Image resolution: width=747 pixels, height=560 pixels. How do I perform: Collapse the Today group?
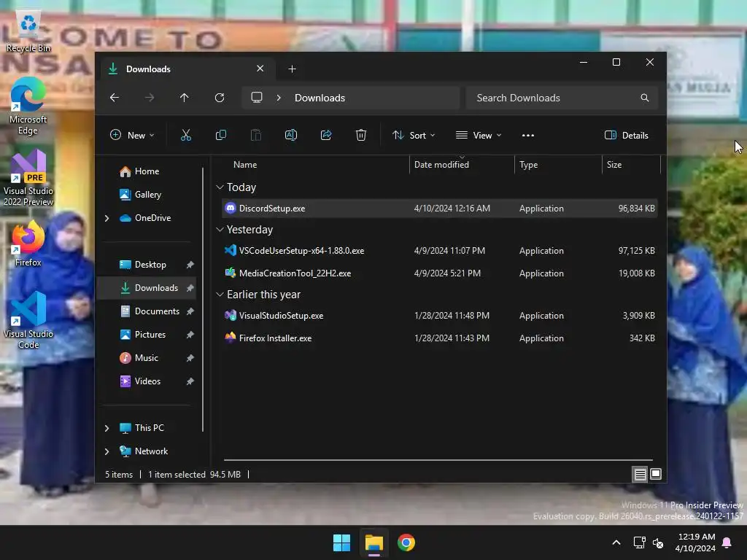coord(220,187)
